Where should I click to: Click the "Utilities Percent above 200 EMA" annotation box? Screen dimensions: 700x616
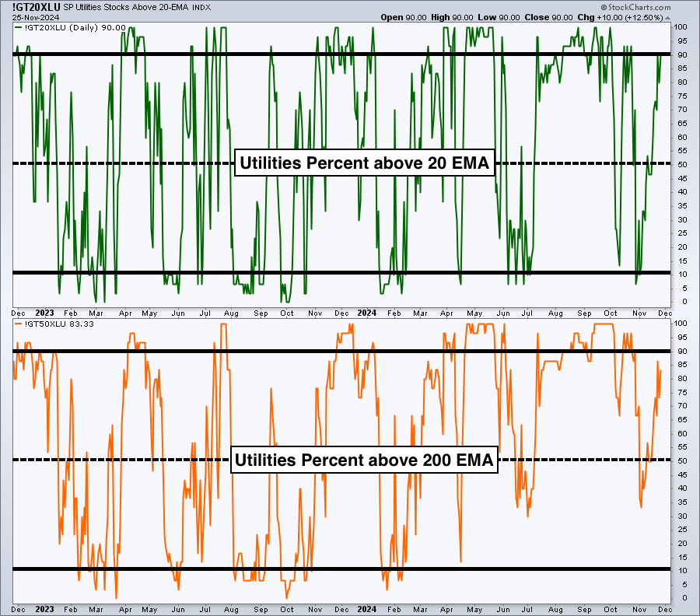364,460
